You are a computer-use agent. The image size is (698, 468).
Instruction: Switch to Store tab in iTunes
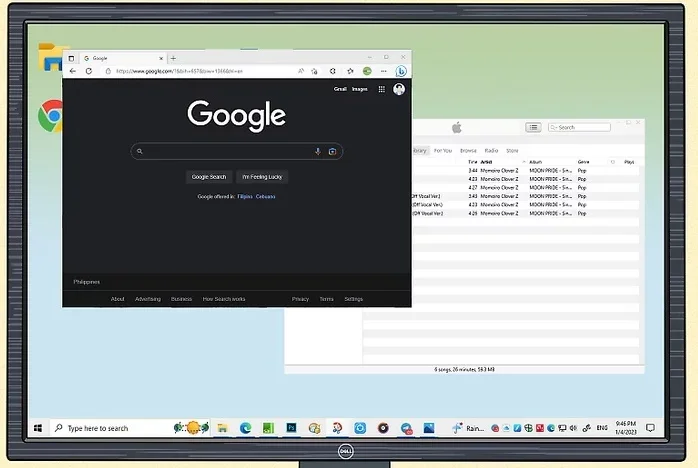512,151
